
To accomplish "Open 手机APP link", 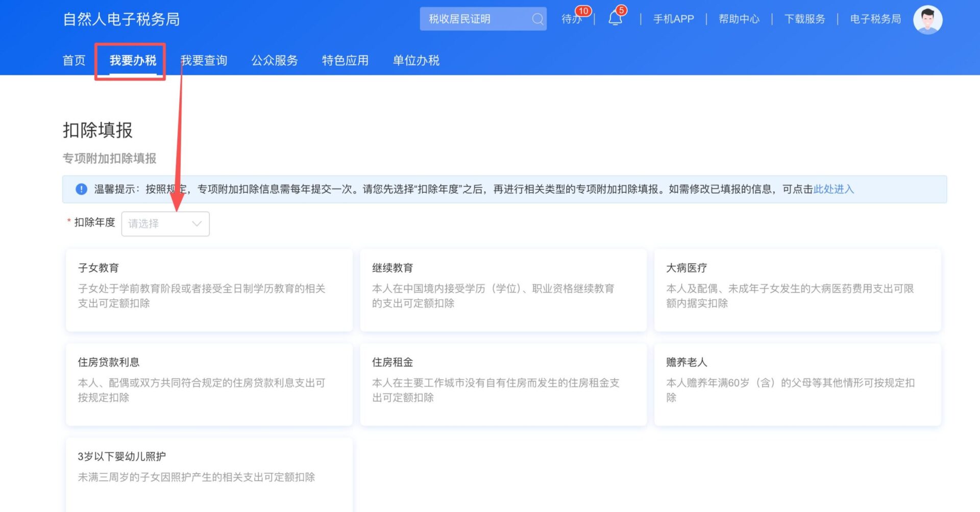I will pos(673,19).
